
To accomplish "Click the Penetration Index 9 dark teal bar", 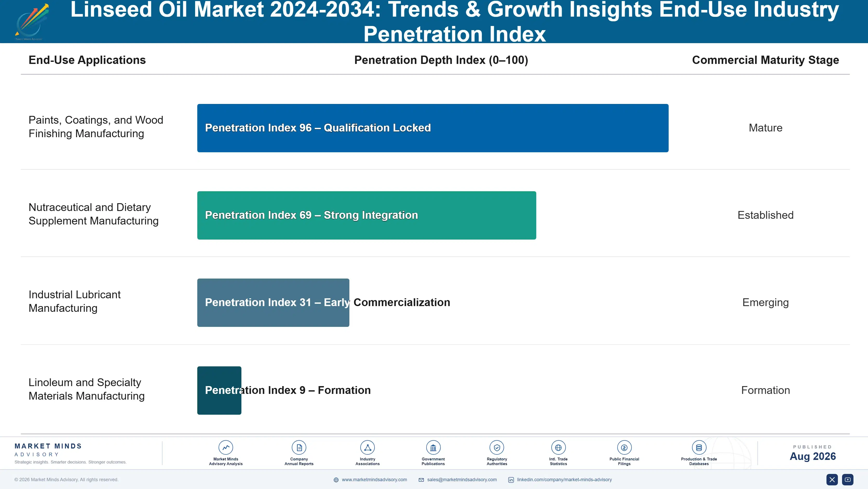I will (x=219, y=390).
